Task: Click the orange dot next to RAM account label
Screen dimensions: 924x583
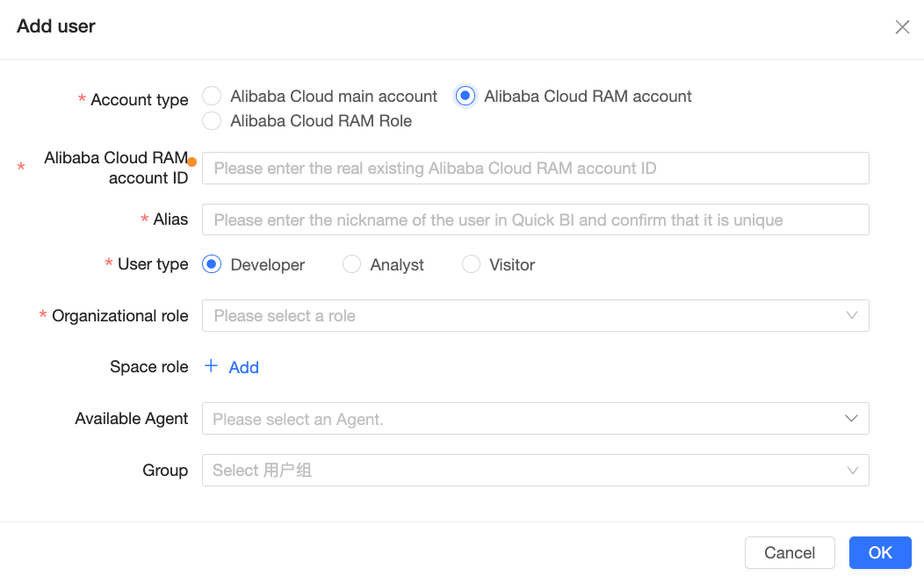Action: pos(192,162)
